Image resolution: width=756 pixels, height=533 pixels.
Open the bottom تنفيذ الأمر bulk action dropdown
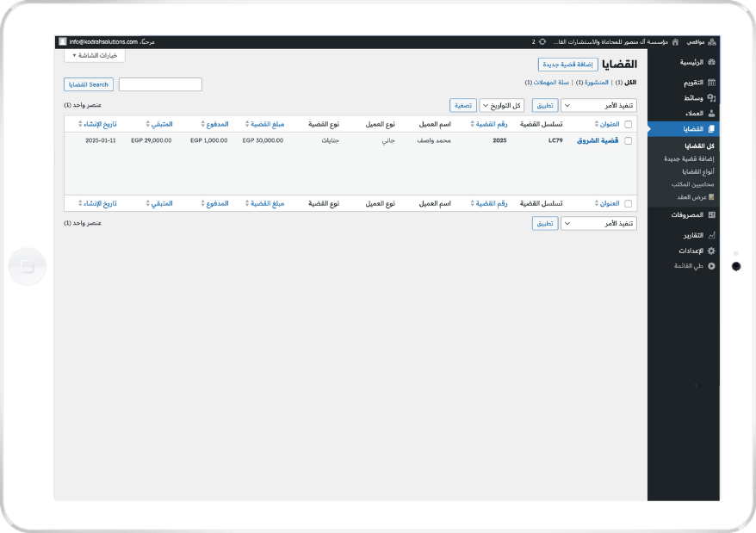pos(598,223)
